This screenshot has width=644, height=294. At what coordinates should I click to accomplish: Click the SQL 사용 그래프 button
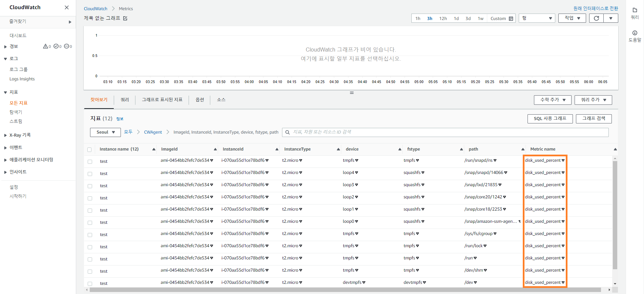pyautogui.click(x=550, y=118)
